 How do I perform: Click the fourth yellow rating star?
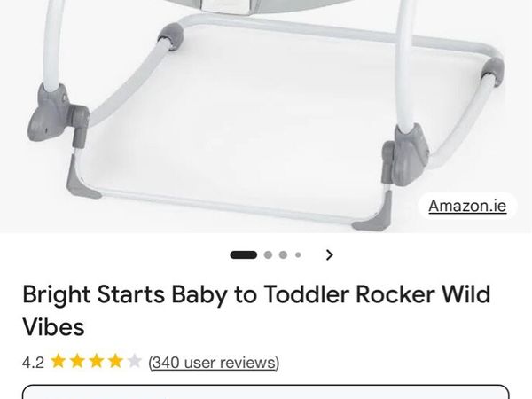click(115, 361)
